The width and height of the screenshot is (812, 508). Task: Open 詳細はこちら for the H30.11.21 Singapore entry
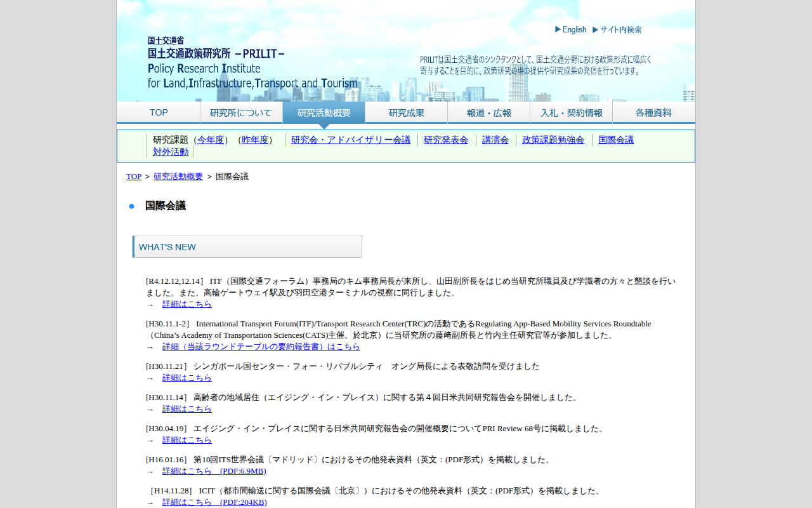187,378
